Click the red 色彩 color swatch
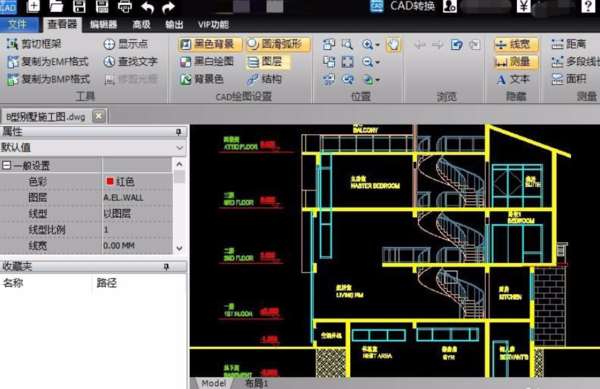 110,181
